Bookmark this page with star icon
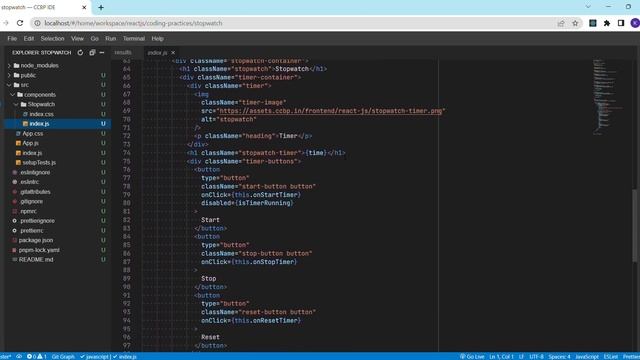The height and width of the screenshot is (360, 640). (575, 23)
